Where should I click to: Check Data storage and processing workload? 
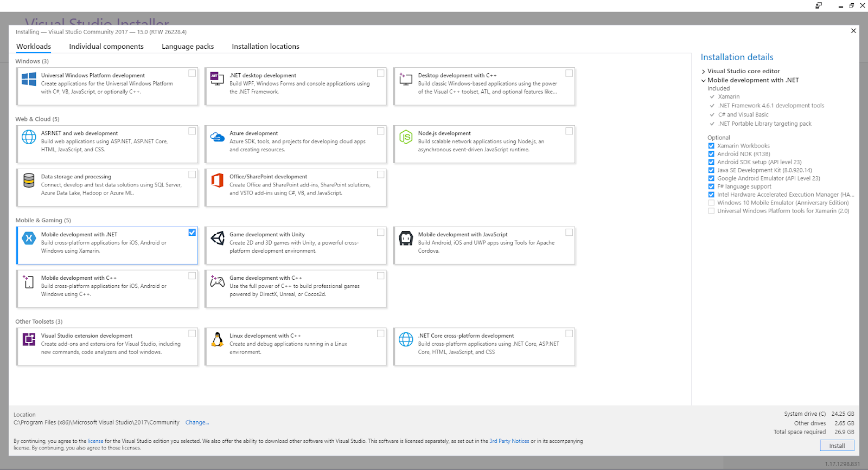(x=192, y=175)
